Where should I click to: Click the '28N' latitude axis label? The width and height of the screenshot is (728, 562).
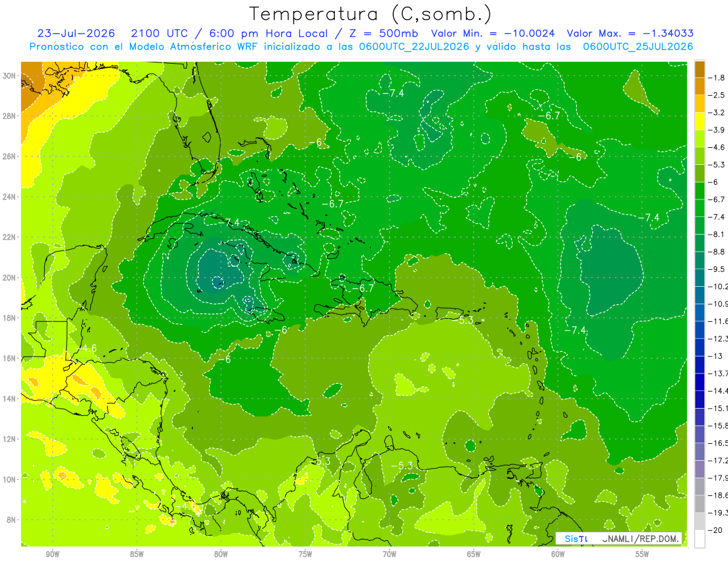point(9,116)
